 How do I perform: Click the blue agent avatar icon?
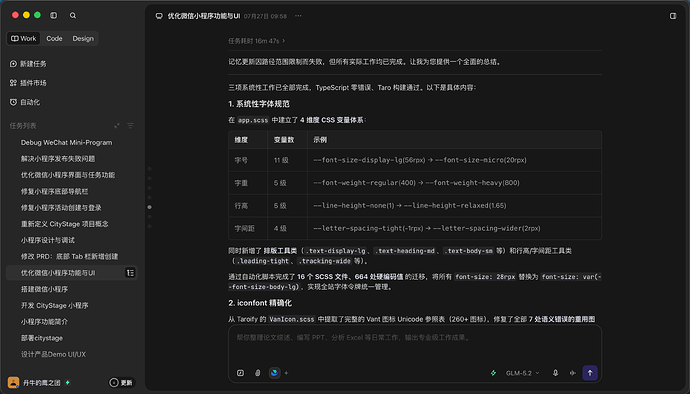274,373
